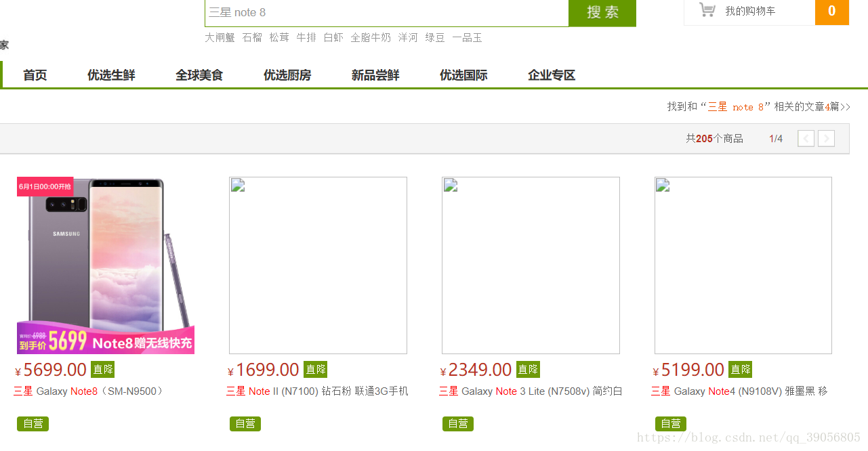Click the 自营 badge under Galaxy Note8

[x=33, y=424]
